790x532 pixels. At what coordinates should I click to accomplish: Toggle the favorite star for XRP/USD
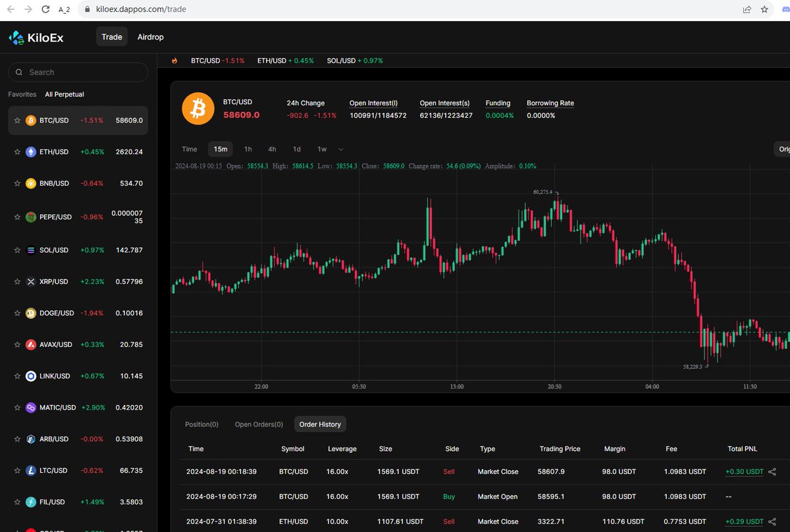coord(18,282)
